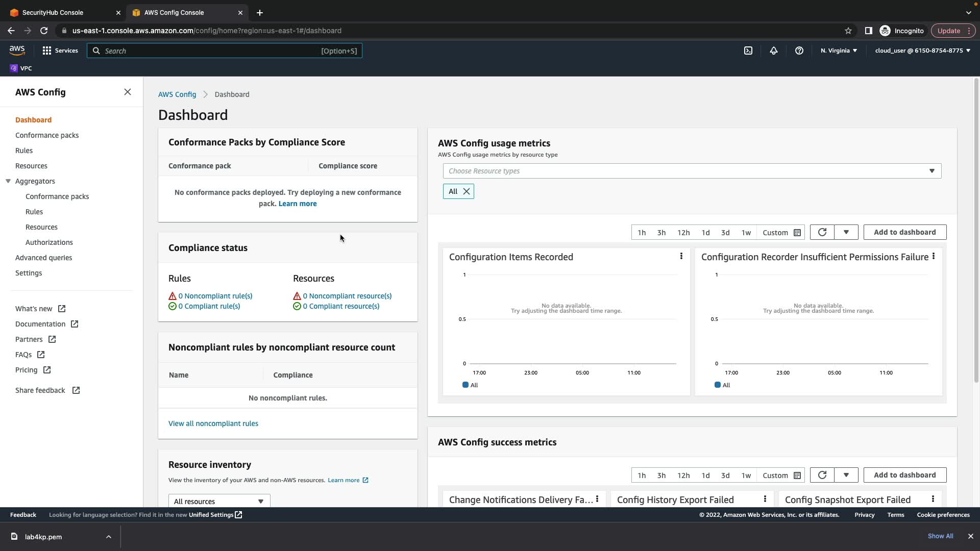Remove the All resource type filter tag
This screenshot has width=980, height=551.
466,191
